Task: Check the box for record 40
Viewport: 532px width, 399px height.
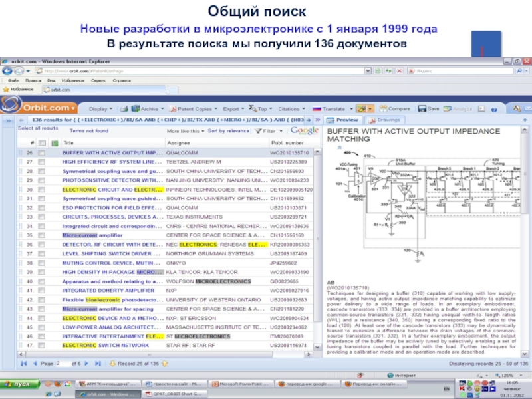Action: tap(41, 281)
